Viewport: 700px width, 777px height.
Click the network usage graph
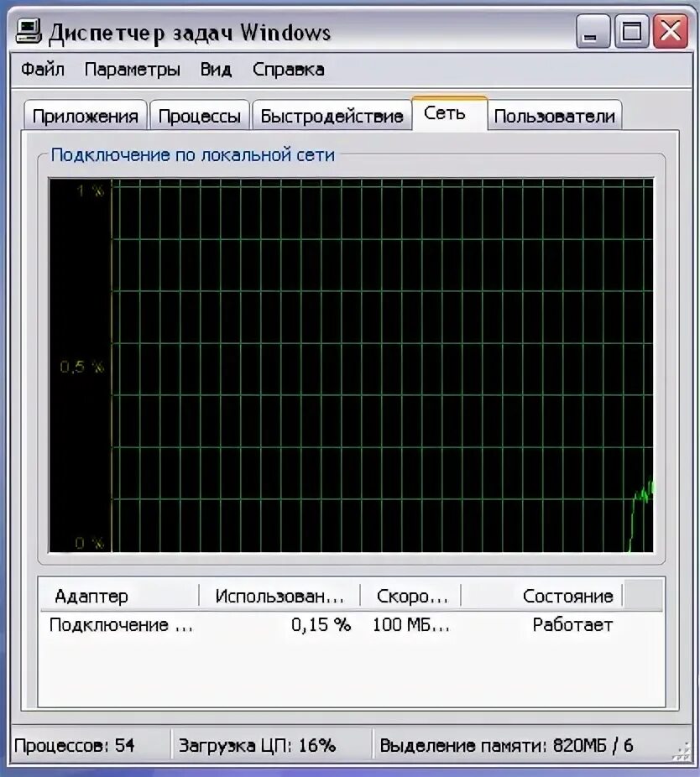tap(351, 365)
